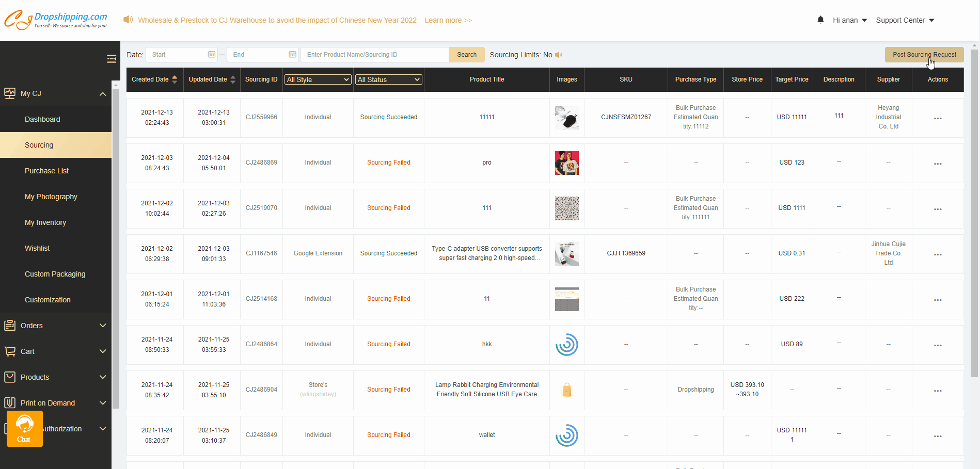Click the product name search field
980x469 pixels.
(374, 55)
